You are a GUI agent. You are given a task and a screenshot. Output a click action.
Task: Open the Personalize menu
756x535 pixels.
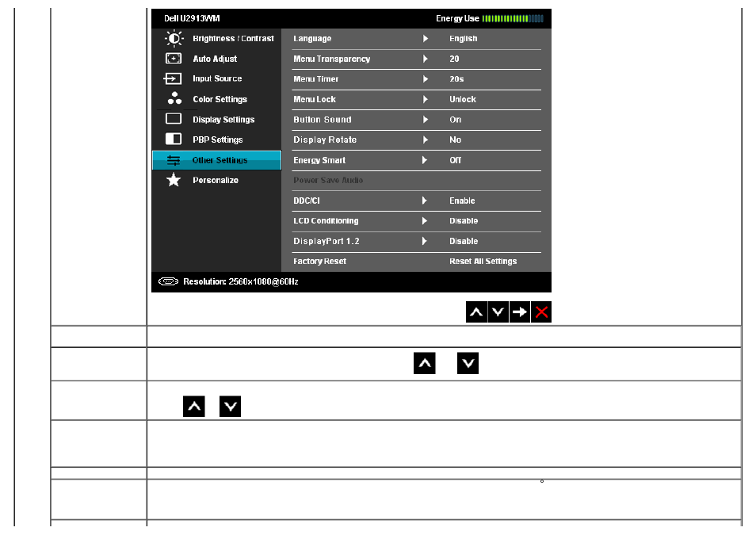(x=216, y=180)
